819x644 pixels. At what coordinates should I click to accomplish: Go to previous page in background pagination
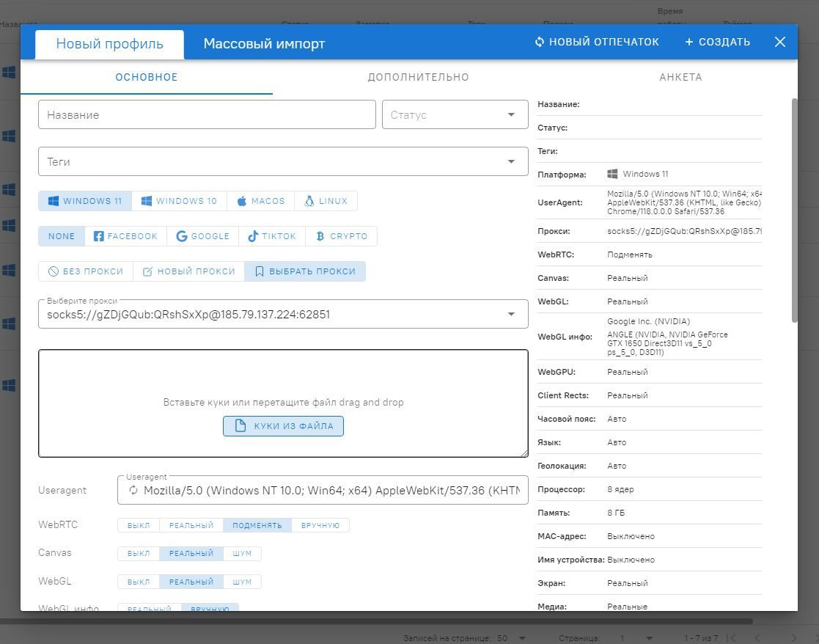(x=757, y=638)
